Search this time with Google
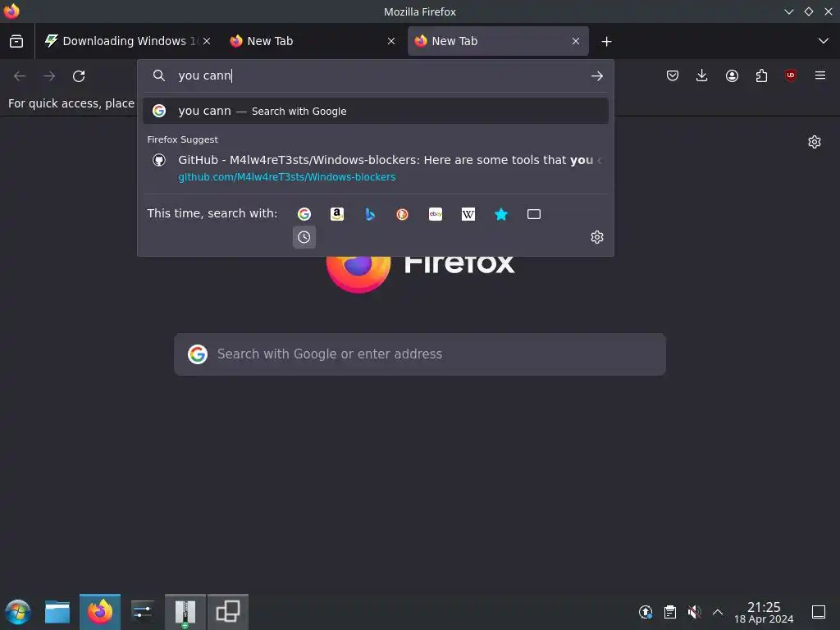The width and height of the screenshot is (840, 630). coord(304,214)
